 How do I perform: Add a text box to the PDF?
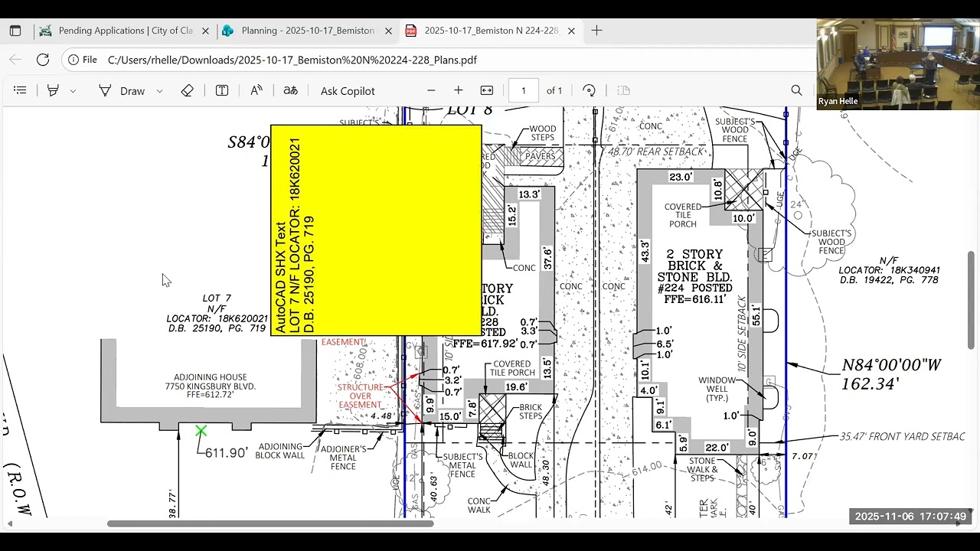[x=222, y=90]
